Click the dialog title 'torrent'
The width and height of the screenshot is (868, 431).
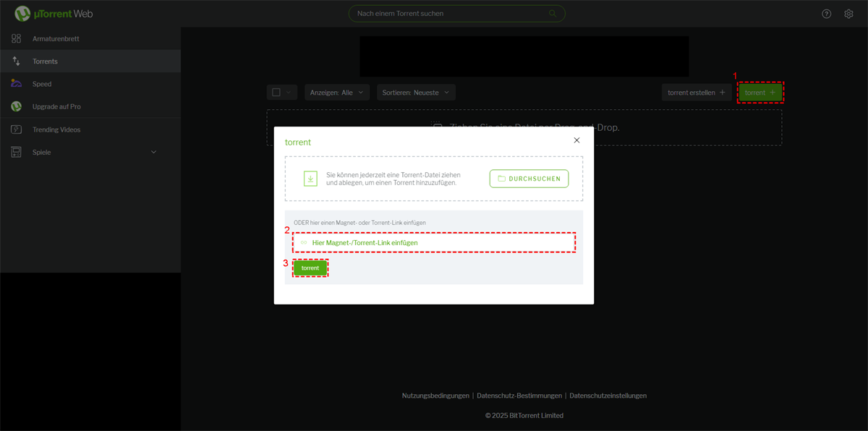pos(298,142)
